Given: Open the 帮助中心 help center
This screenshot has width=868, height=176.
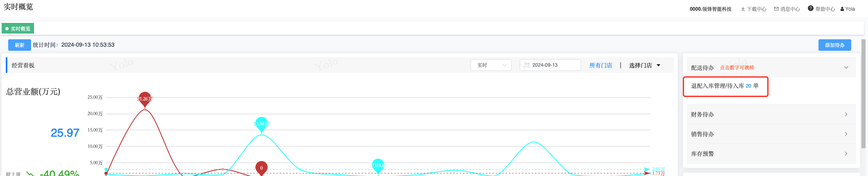Looking at the screenshot, I should (821, 9).
